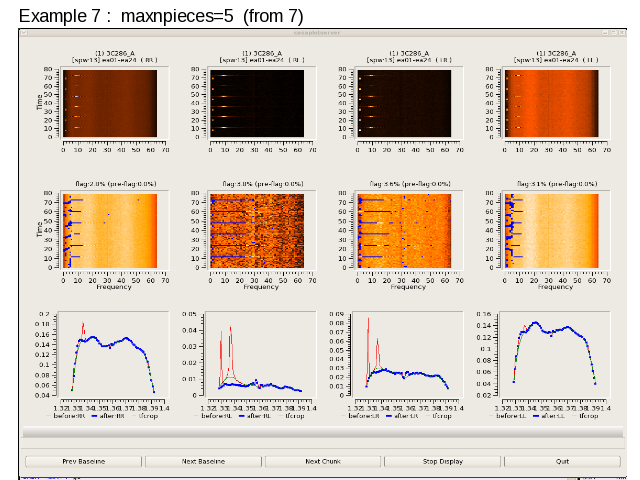Viewport: 640px width, 480px height.
Task: Open the flag:2.0% flagged spectrogram
Action: [110, 231]
